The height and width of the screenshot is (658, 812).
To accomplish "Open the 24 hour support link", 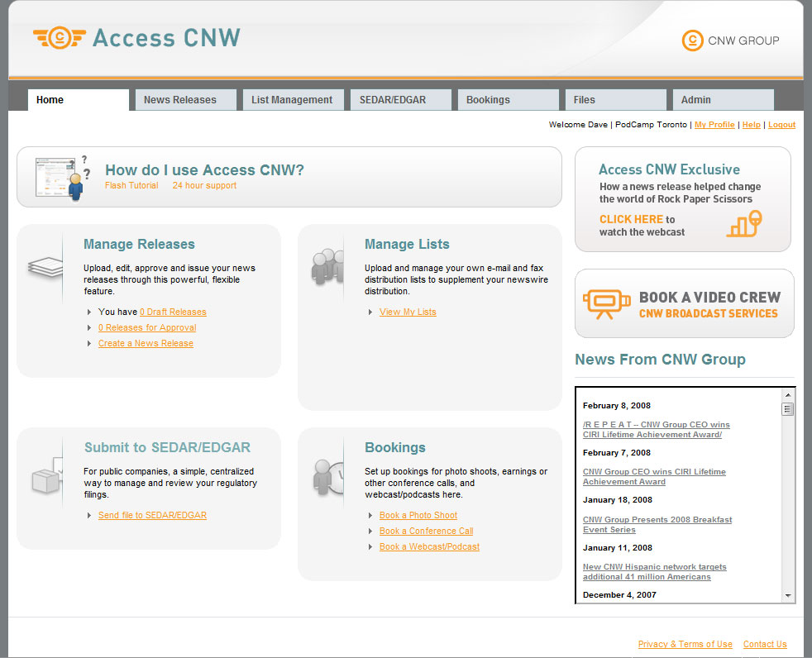I will point(204,185).
